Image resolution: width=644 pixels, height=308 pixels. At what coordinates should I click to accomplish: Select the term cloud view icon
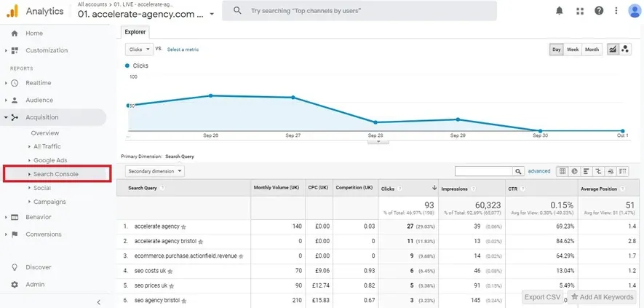[611, 171]
